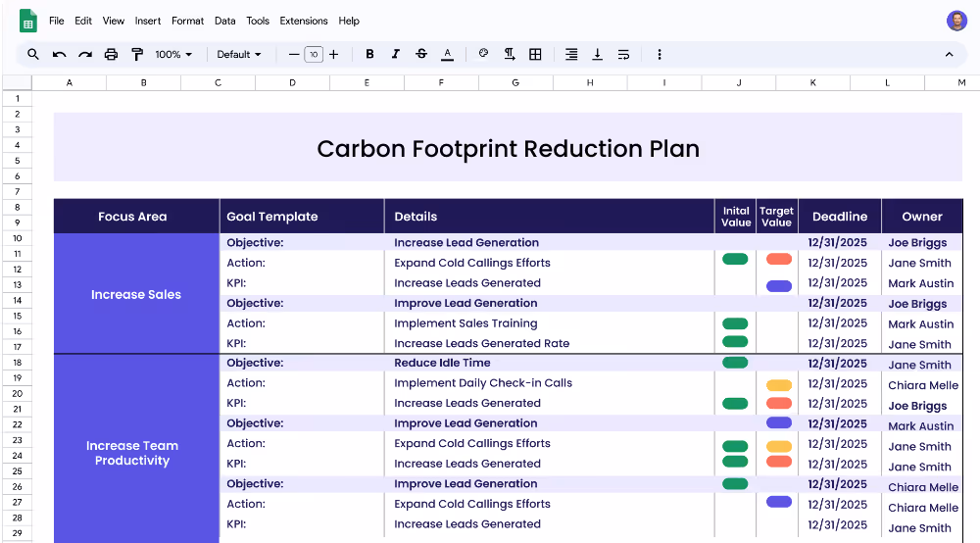Open the text color picker
This screenshot has height=543, width=980.
(x=447, y=55)
